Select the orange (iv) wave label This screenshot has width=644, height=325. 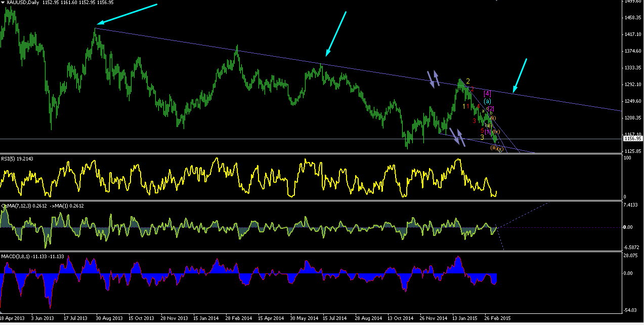coord(496,132)
